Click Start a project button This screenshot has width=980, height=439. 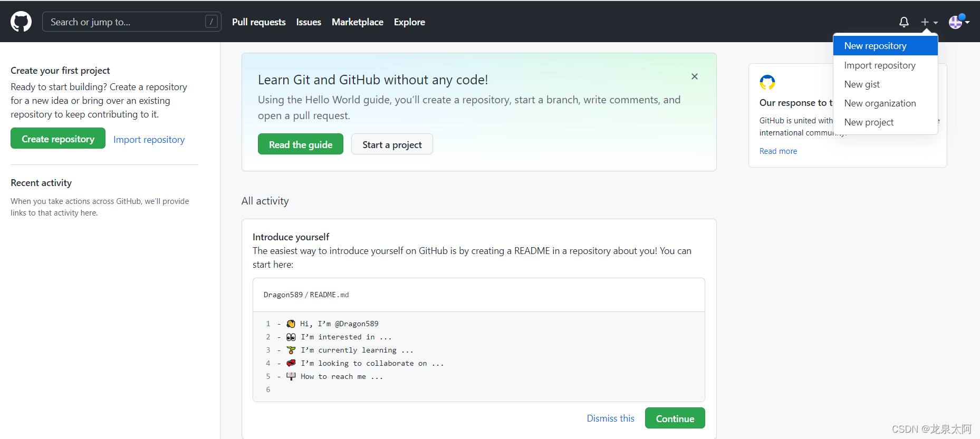tap(392, 144)
